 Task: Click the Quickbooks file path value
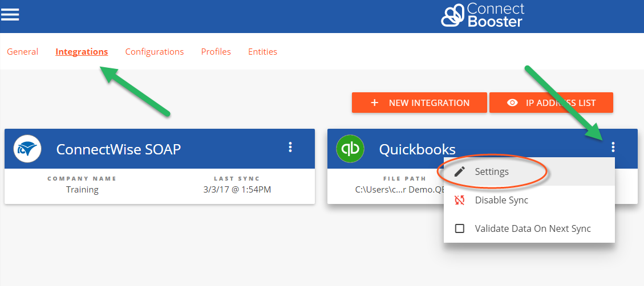399,190
